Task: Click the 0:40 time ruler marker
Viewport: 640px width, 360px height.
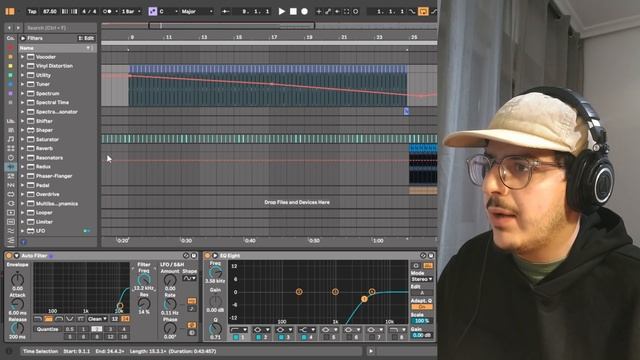Action: pos(249,241)
